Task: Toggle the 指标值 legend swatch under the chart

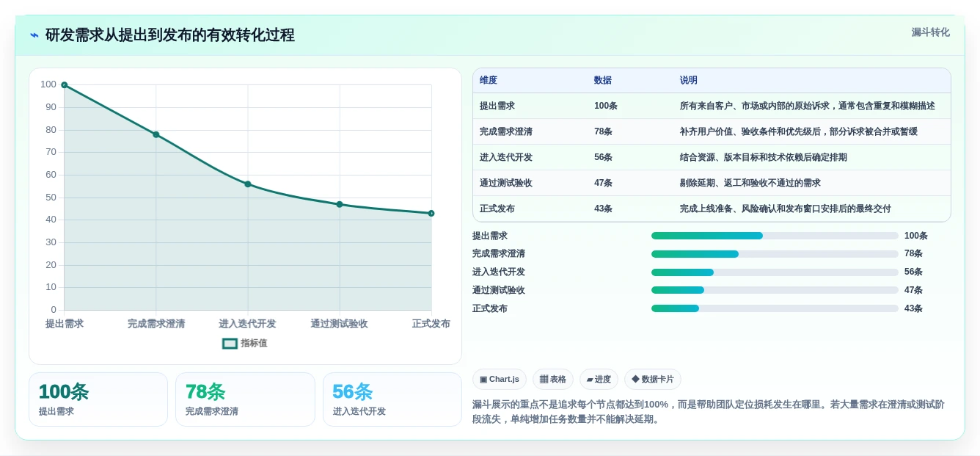Action: click(230, 343)
